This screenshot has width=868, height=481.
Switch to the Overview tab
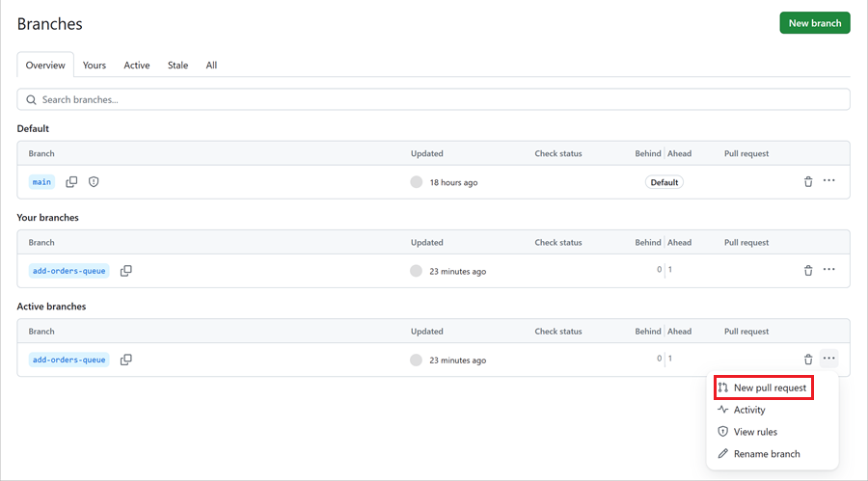[x=45, y=66]
